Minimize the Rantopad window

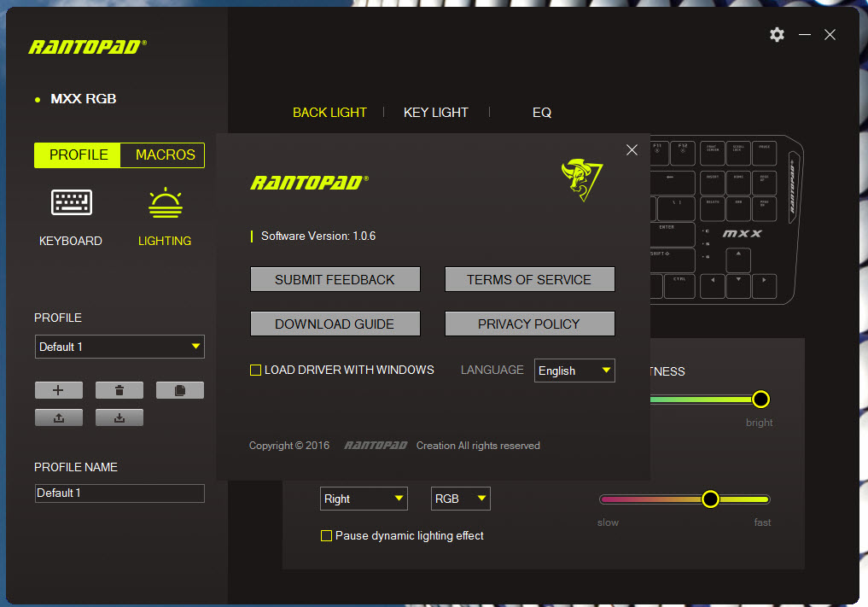click(804, 35)
